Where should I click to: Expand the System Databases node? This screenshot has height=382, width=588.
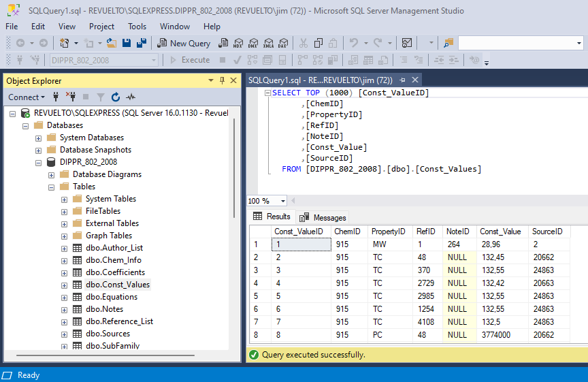(x=38, y=138)
